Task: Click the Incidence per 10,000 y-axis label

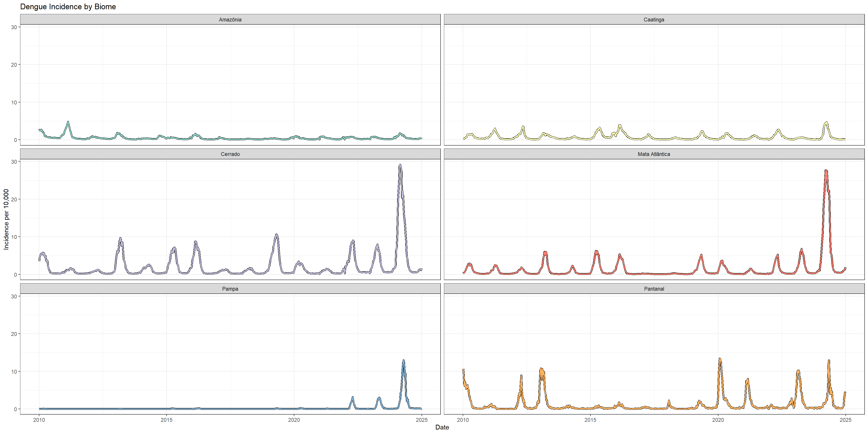Action: (x=6, y=219)
